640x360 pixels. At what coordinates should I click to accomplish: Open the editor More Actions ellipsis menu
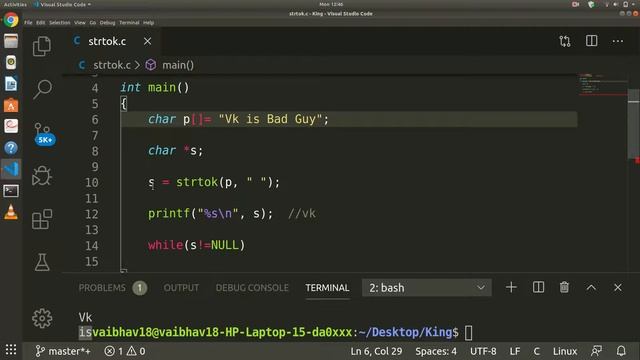pyautogui.click(x=618, y=41)
